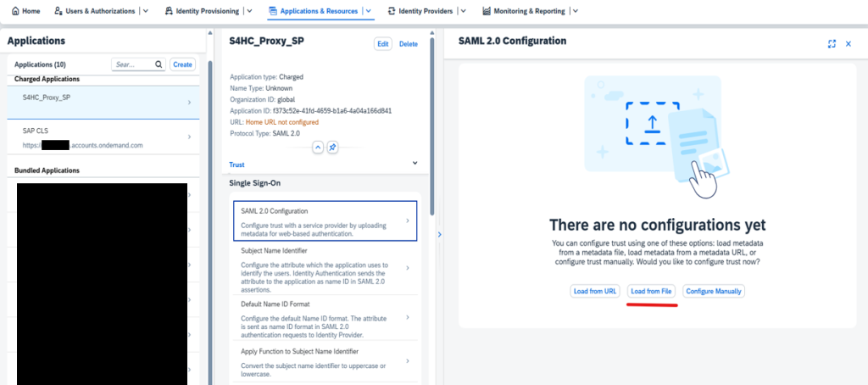Click the panel splitter arrow beside SAML panel
The image size is (868, 385).
[x=438, y=235]
